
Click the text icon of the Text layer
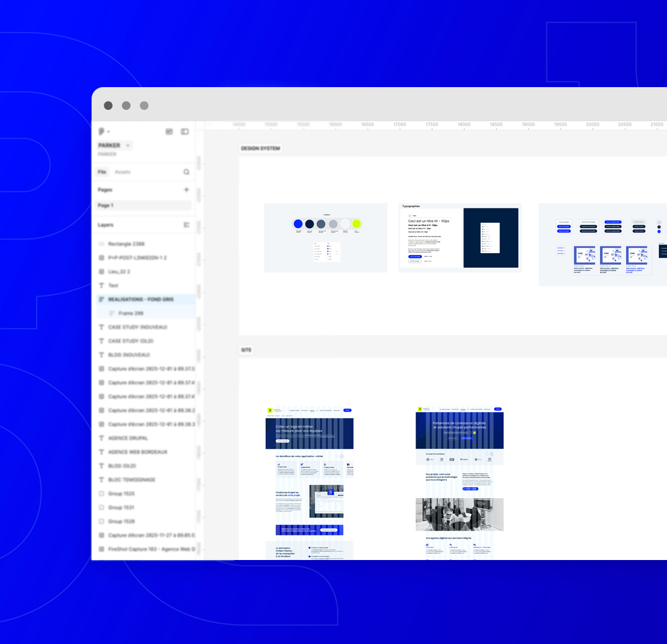pos(102,285)
